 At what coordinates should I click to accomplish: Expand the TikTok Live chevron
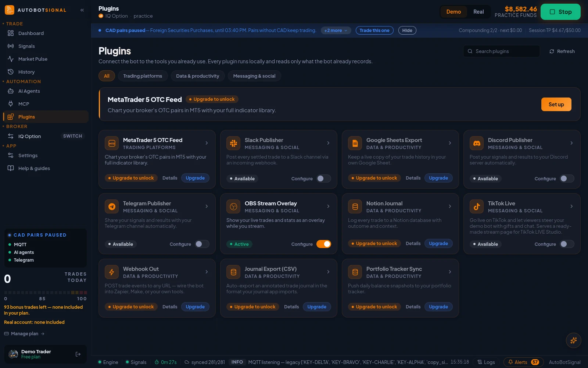coord(571,206)
